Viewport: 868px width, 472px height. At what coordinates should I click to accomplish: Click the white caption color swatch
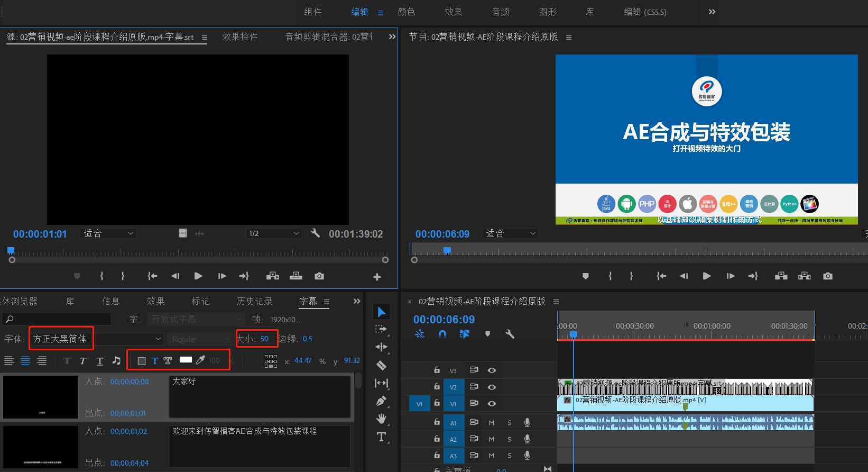(186, 360)
